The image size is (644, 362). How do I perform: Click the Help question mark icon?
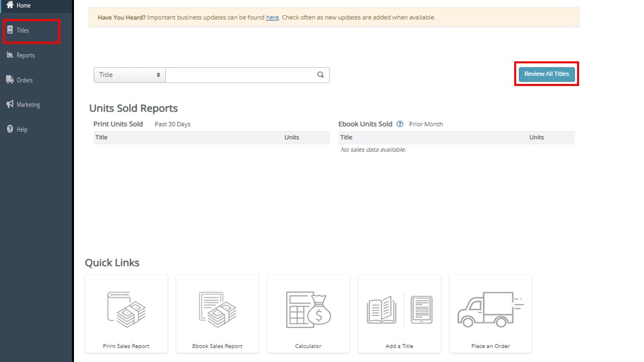click(x=10, y=129)
